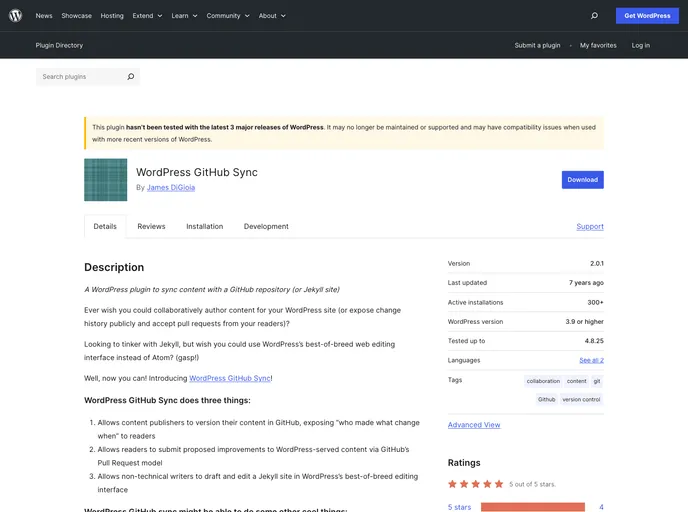Click the 5 stars rating bar
This screenshot has height=512, width=688.
[533, 507]
